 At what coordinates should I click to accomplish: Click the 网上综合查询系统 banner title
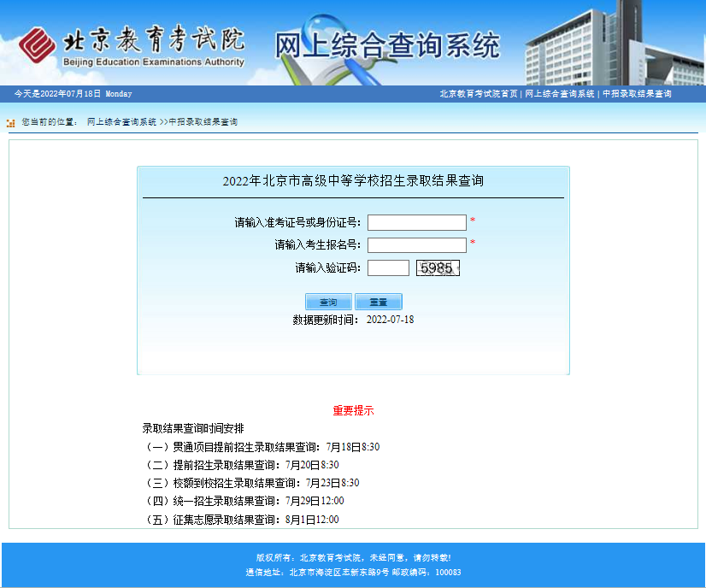pyautogui.click(x=386, y=44)
